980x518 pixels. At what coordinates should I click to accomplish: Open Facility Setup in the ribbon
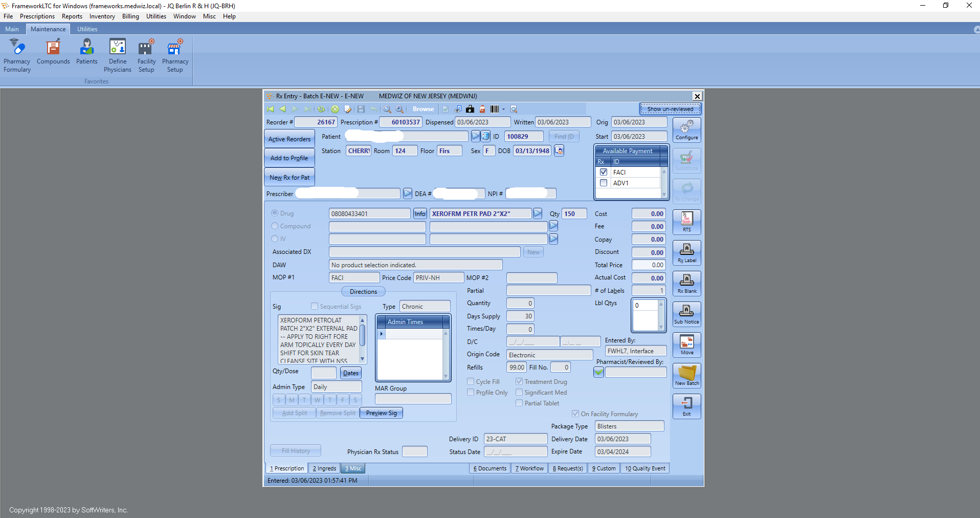146,55
